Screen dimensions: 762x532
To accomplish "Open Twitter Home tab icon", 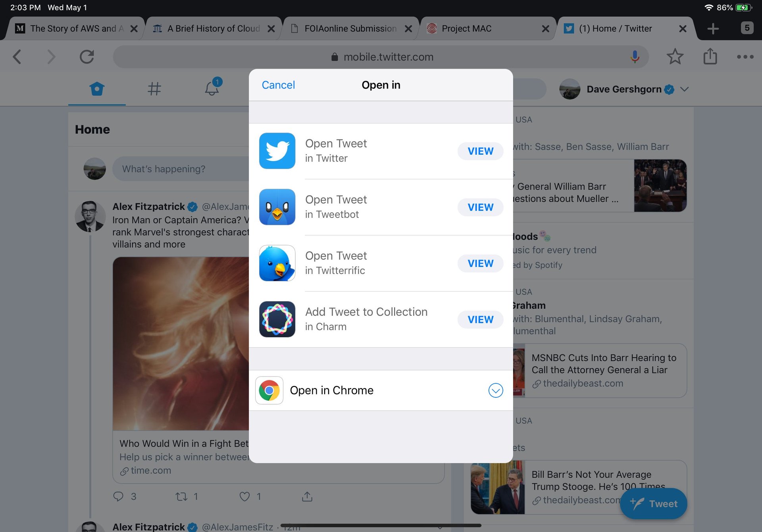I will (97, 89).
